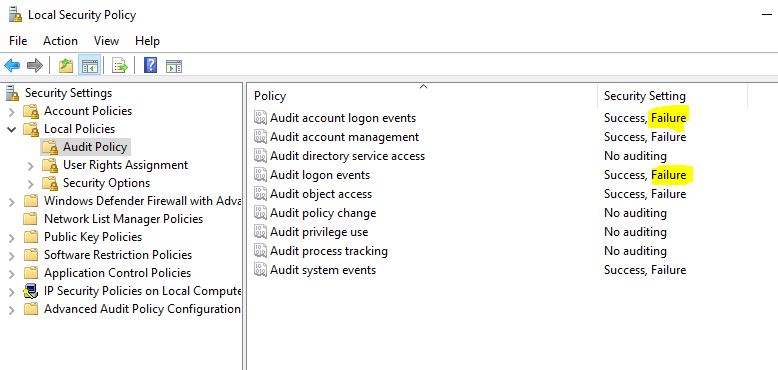Click 'Success, Failure' value for account management
Viewport: 778px width, 370px height.
point(645,137)
